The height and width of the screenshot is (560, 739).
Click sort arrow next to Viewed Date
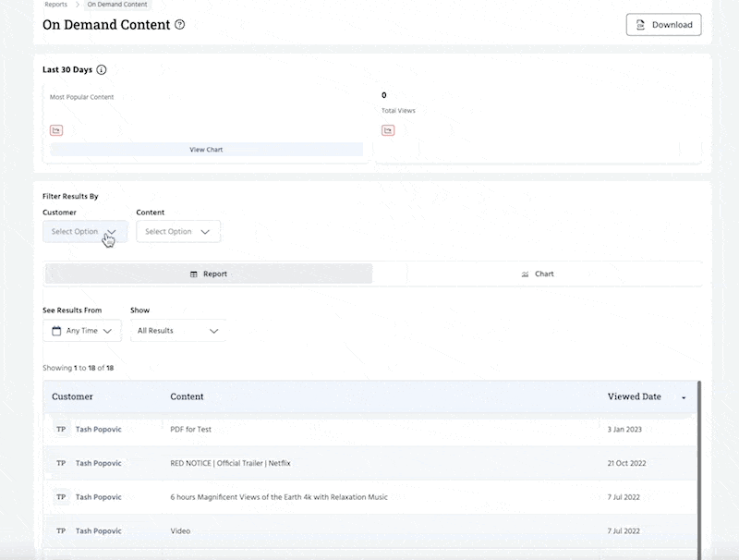coord(684,397)
